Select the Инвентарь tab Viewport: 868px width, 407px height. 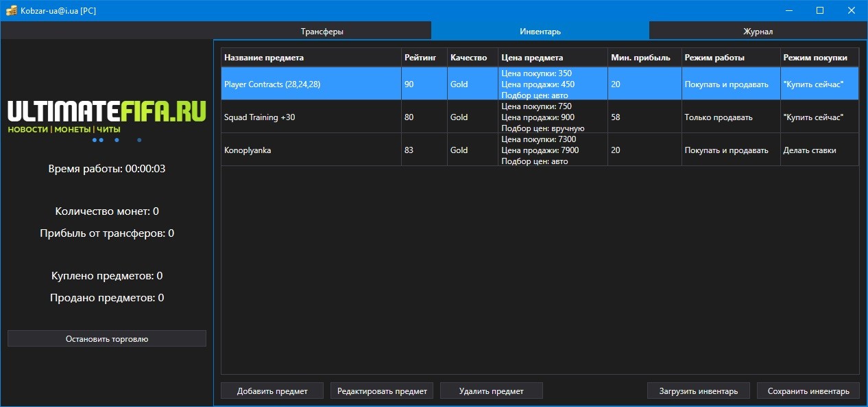540,31
